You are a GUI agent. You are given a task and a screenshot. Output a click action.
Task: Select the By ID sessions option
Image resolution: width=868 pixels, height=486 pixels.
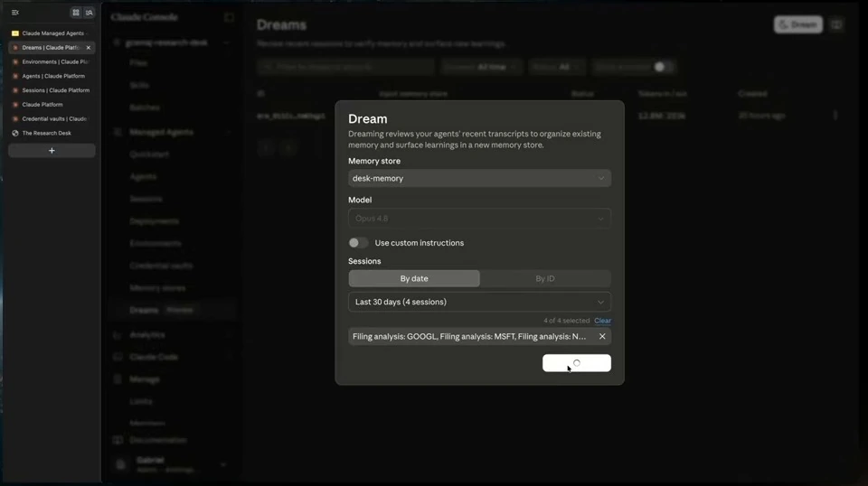click(x=544, y=278)
